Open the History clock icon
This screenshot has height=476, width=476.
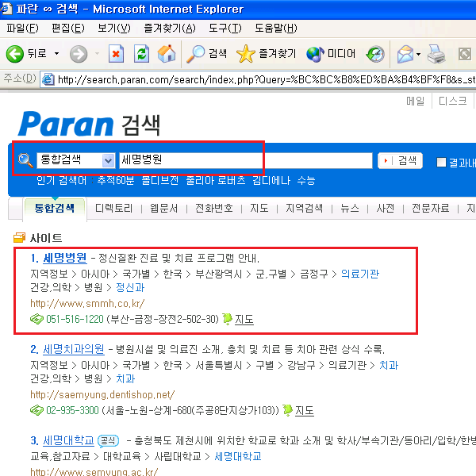pyautogui.click(x=375, y=54)
